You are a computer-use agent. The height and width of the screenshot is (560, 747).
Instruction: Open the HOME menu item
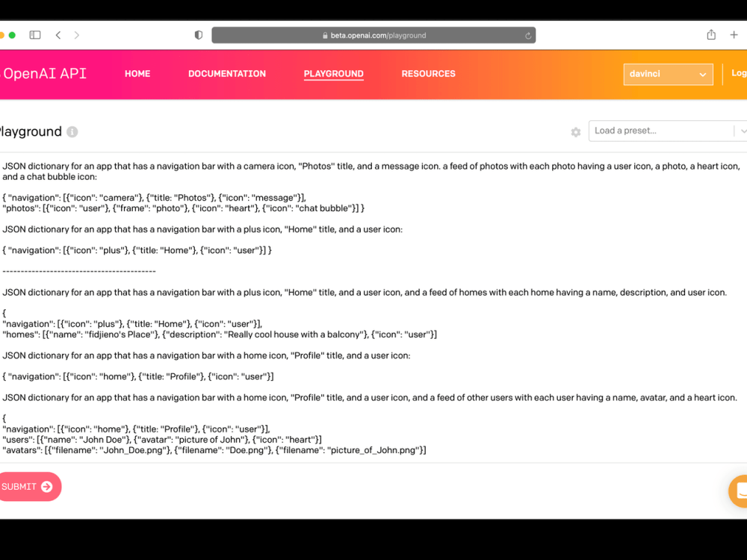point(137,74)
